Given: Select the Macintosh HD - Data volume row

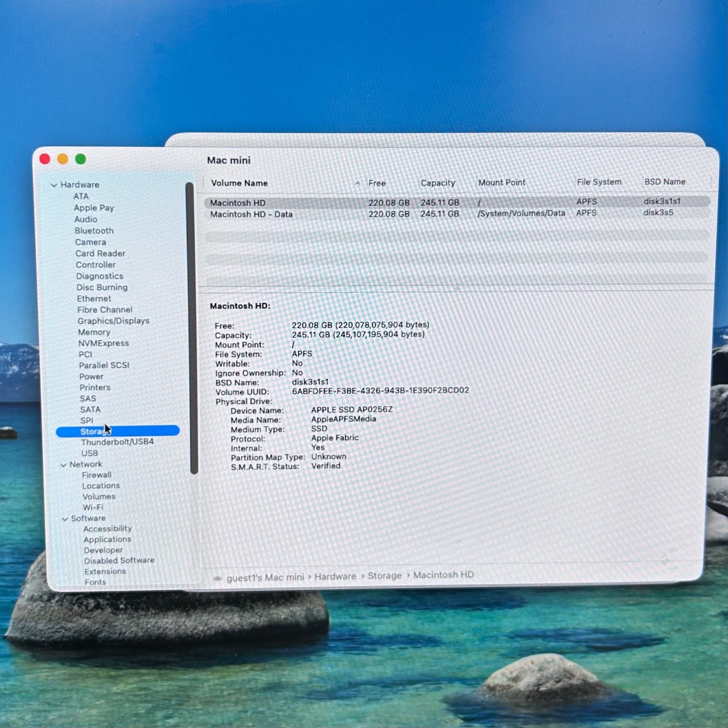Looking at the screenshot, I should click(457, 214).
